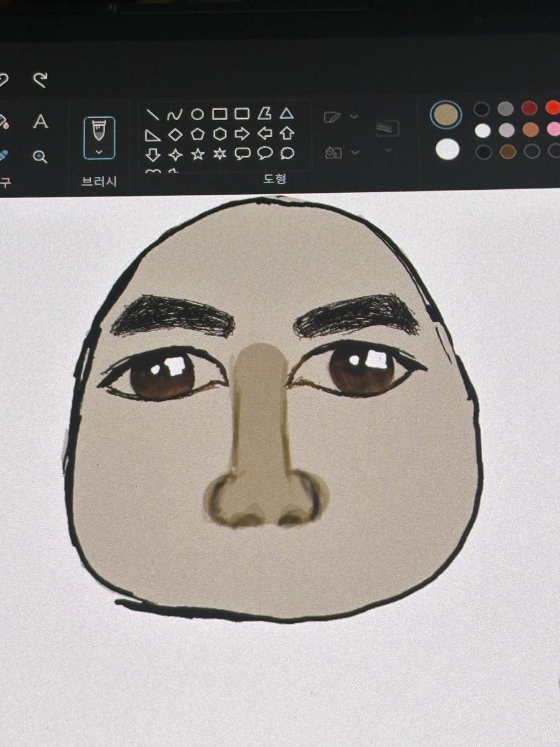Pick the Hexagon shape
The height and width of the screenshot is (747, 560).
coord(219,134)
